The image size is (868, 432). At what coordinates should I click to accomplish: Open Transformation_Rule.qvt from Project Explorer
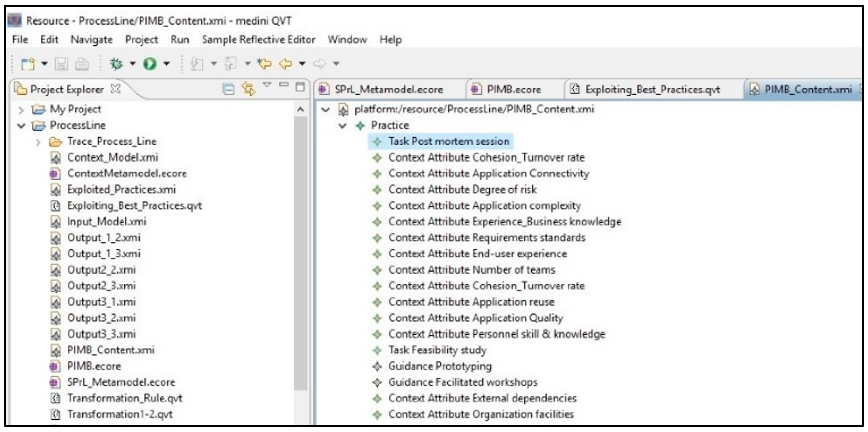tap(125, 398)
